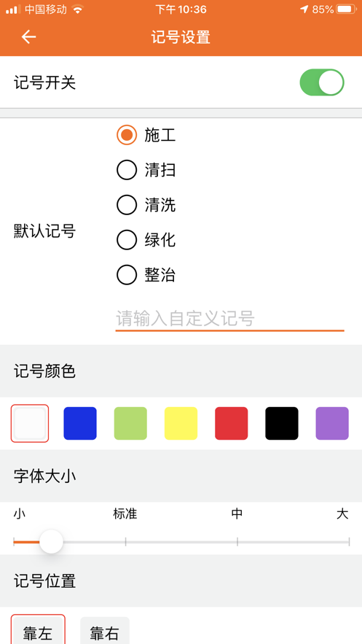Toggle the 记号开关 switch off
Screen dimensions: 362x644
(x=322, y=82)
